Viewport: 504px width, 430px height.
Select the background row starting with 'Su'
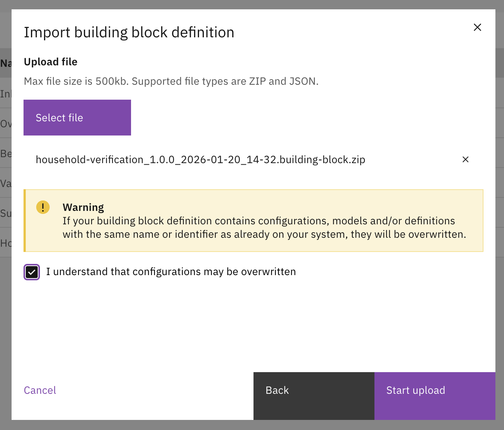pyautogui.click(x=6, y=213)
